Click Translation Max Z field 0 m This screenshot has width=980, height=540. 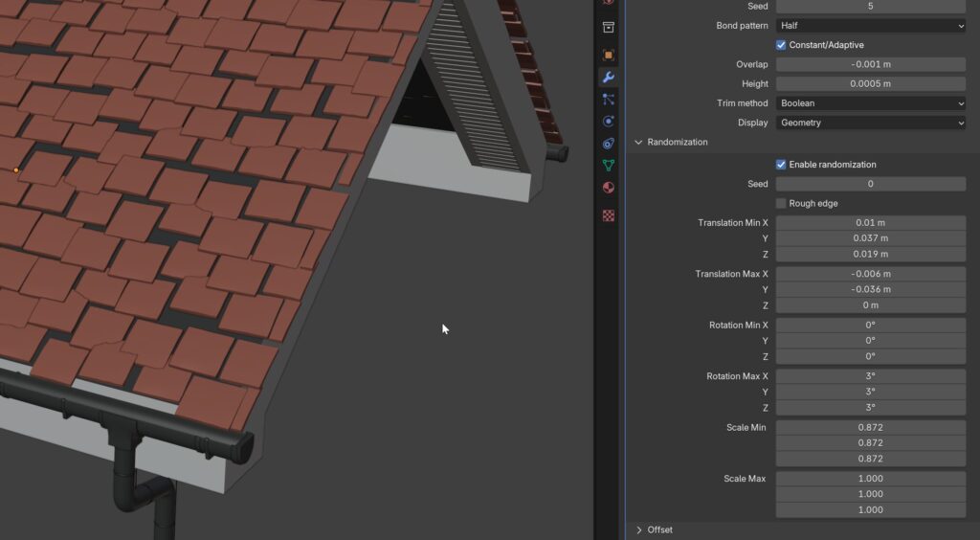coord(871,305)
